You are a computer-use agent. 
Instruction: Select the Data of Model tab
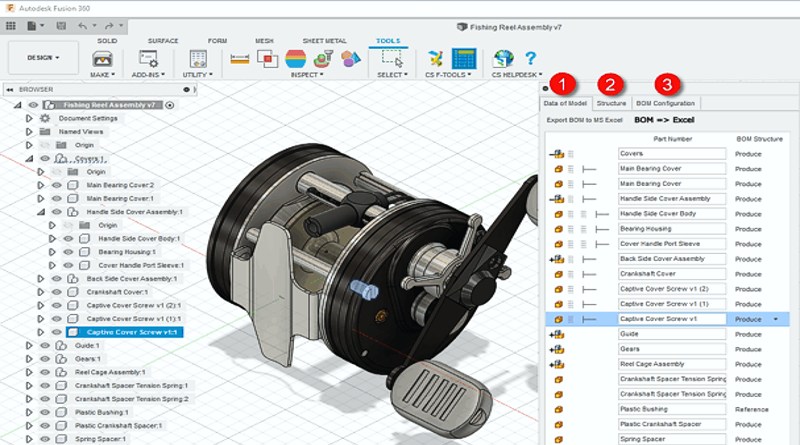click(x=565, y=103)
